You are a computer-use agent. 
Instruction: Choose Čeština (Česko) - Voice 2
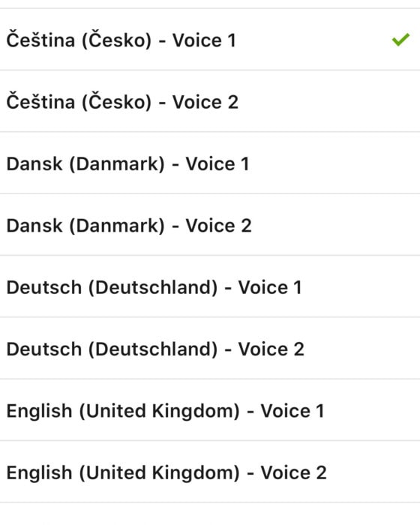point(210,101)
